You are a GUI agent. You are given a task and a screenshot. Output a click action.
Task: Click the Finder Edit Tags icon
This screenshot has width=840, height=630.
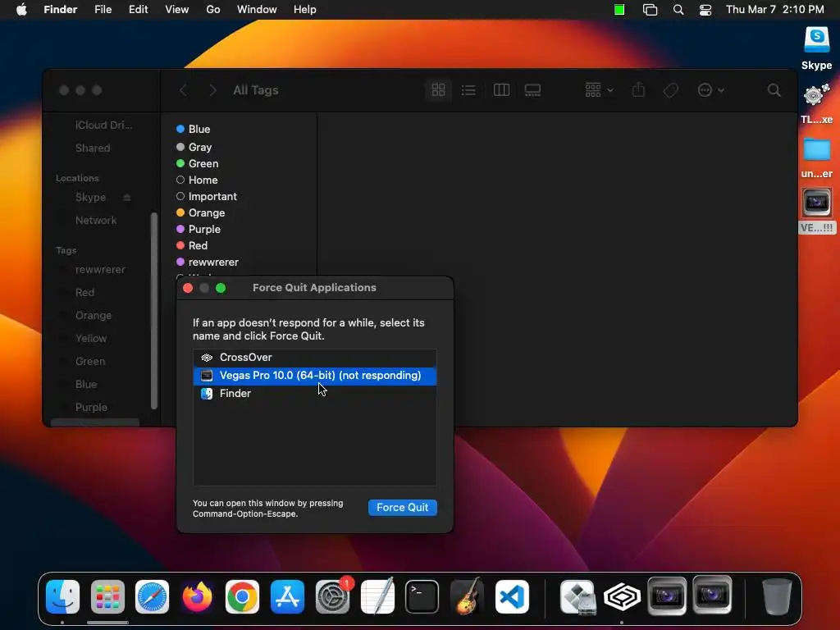pos(670,90)
